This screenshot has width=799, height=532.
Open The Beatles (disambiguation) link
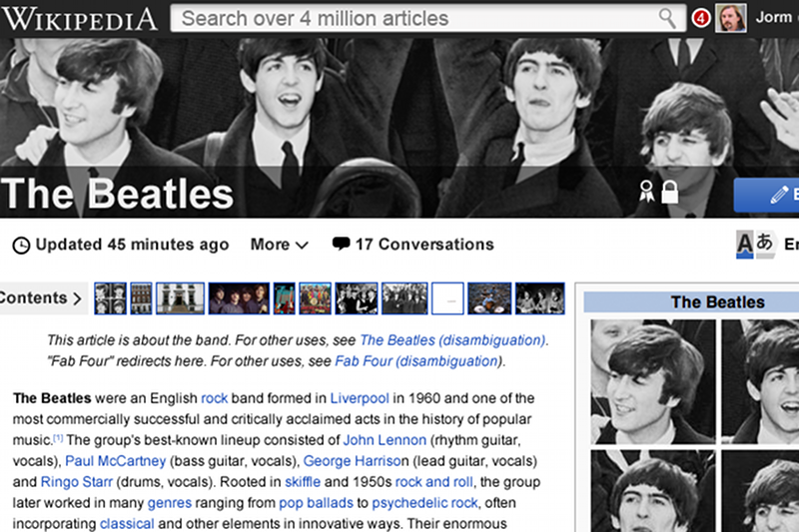coord(452,340)
